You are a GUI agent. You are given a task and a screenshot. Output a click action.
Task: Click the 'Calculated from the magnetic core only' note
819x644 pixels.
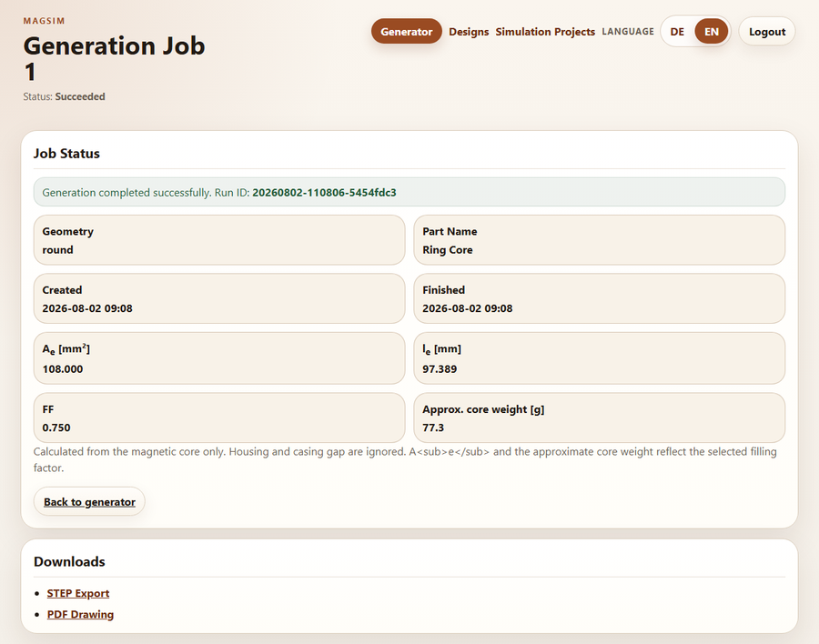(405, 459)
